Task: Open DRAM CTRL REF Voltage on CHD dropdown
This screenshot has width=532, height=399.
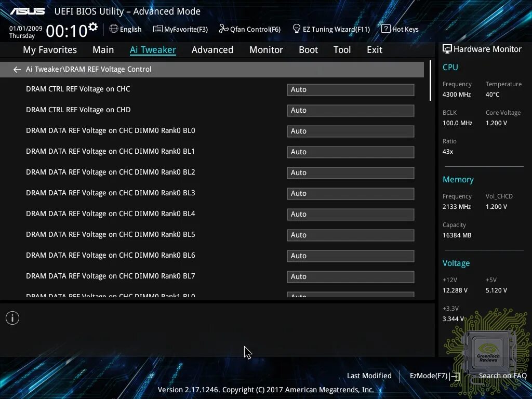Action: coord(351,110)
